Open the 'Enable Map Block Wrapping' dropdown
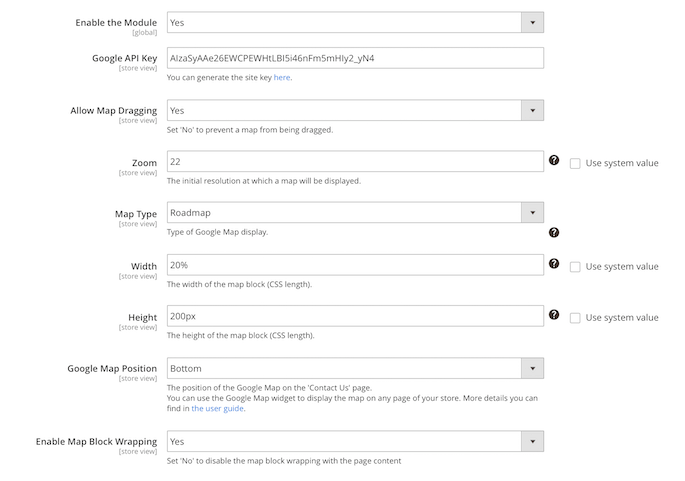The image size is (685, 481). [355, 441]
